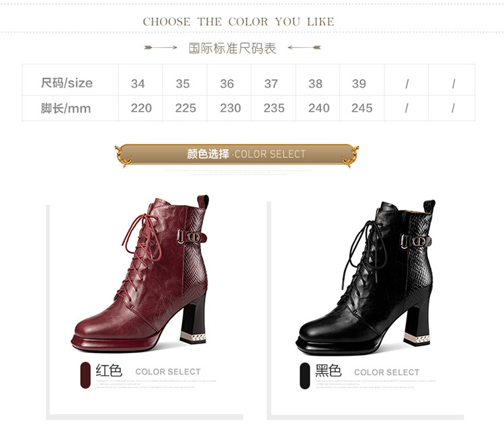
Task: Click the 颜色选择 COLOR SELECT gold banner
Action: tap(237, 155)
